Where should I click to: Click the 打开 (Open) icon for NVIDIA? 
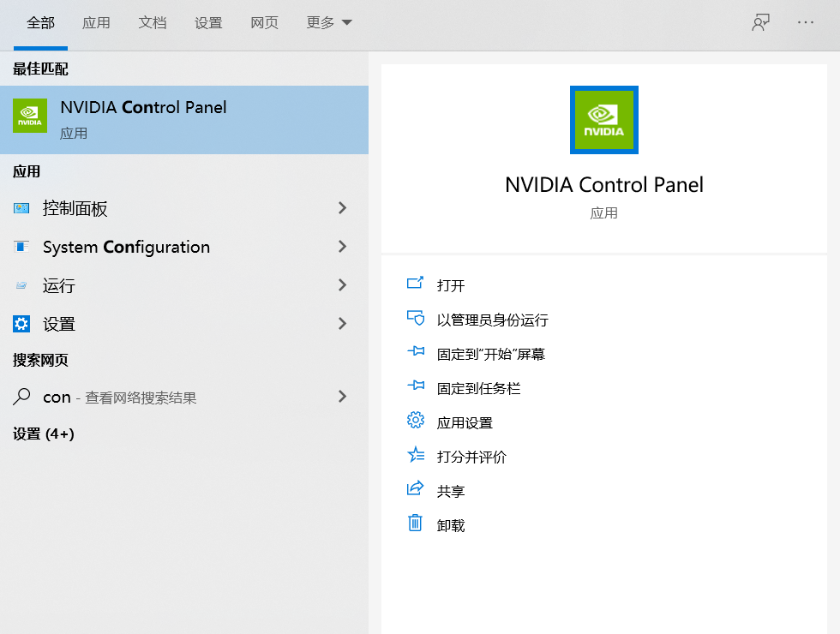415,283
